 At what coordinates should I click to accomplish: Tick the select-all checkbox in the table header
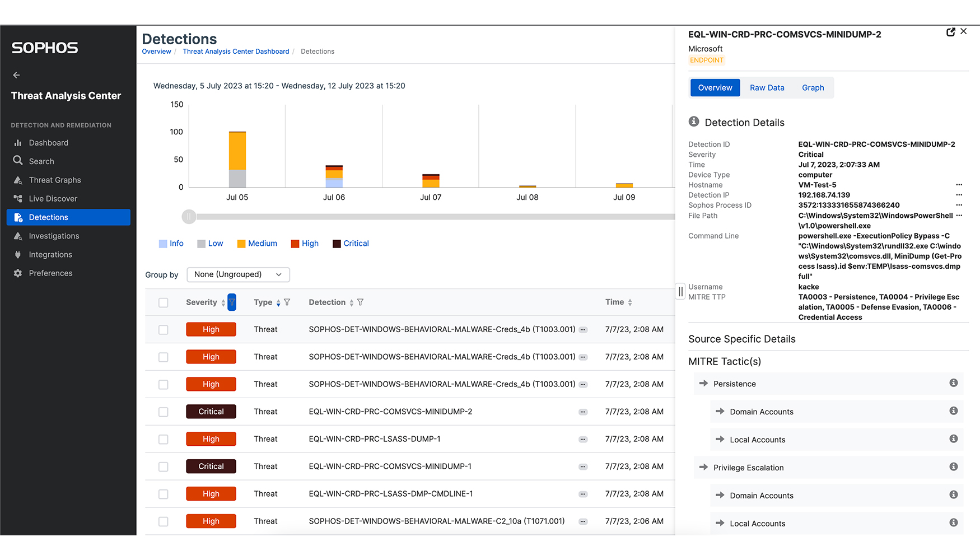click(164, 303)
